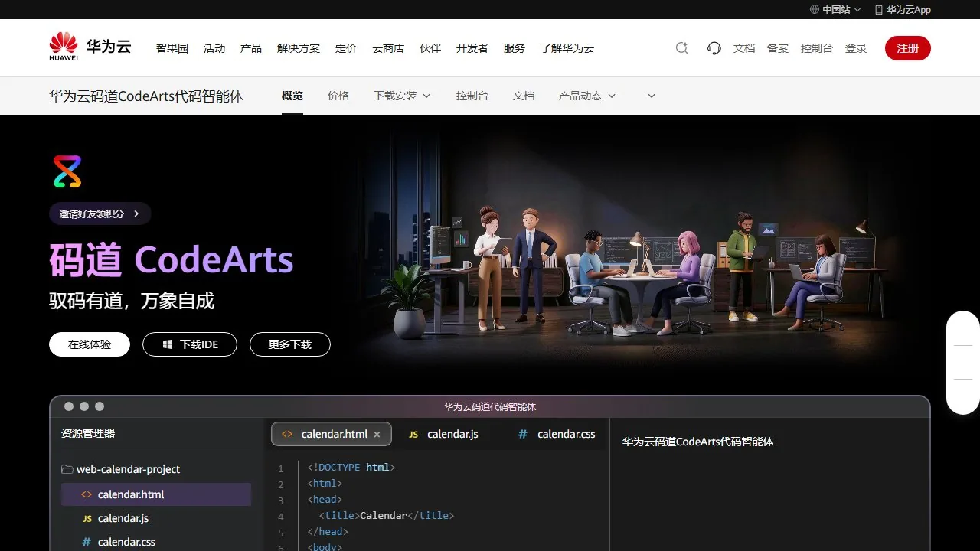Click the 邀请好友领积分 badge

click(100, 214)
